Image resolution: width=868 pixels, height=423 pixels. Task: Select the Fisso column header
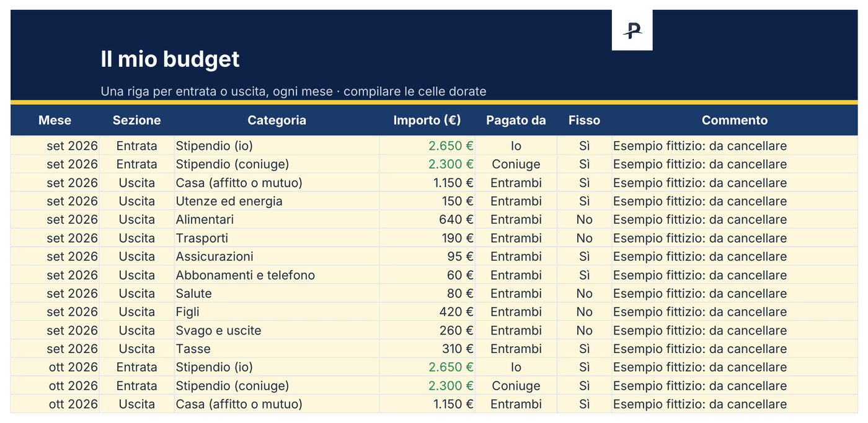584,120
